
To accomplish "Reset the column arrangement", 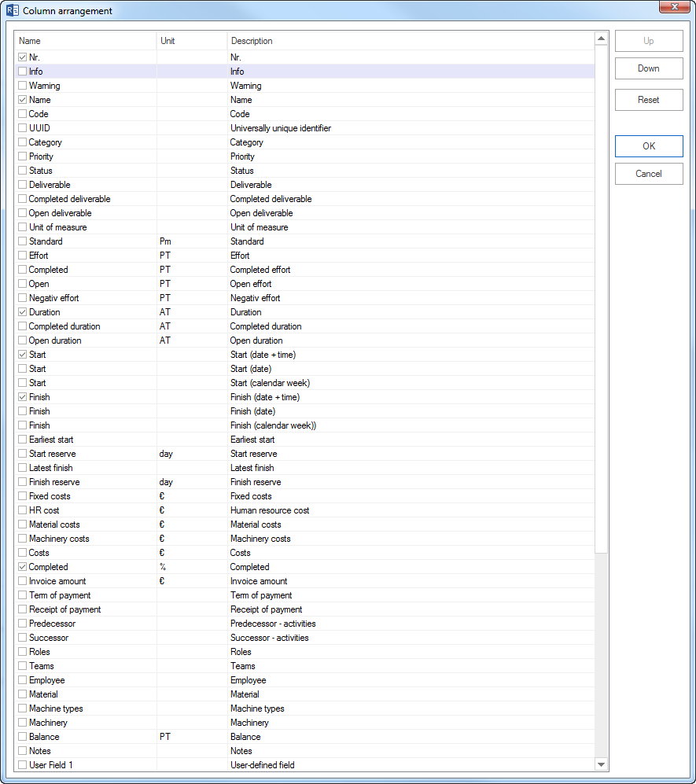I will (x=649, y=100).
